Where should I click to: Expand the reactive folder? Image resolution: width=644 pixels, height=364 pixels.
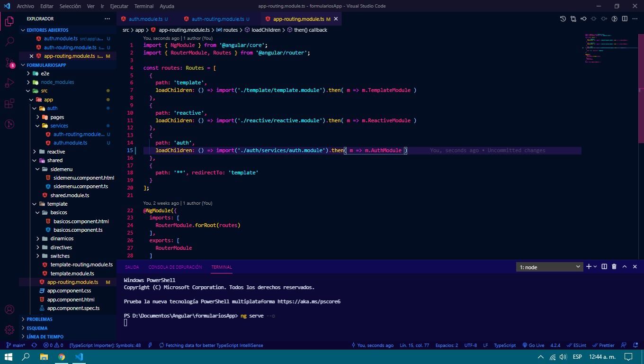(x=56, y=152)
